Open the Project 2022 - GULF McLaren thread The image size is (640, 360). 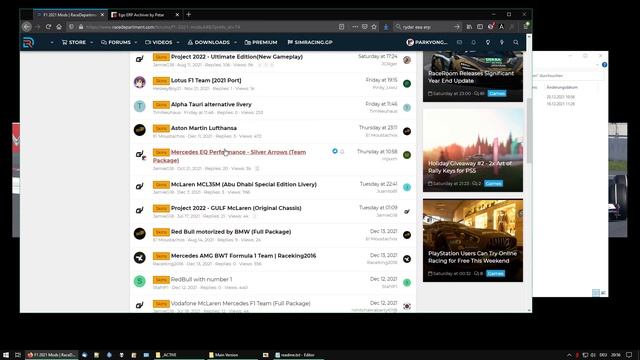click(236, 208)
